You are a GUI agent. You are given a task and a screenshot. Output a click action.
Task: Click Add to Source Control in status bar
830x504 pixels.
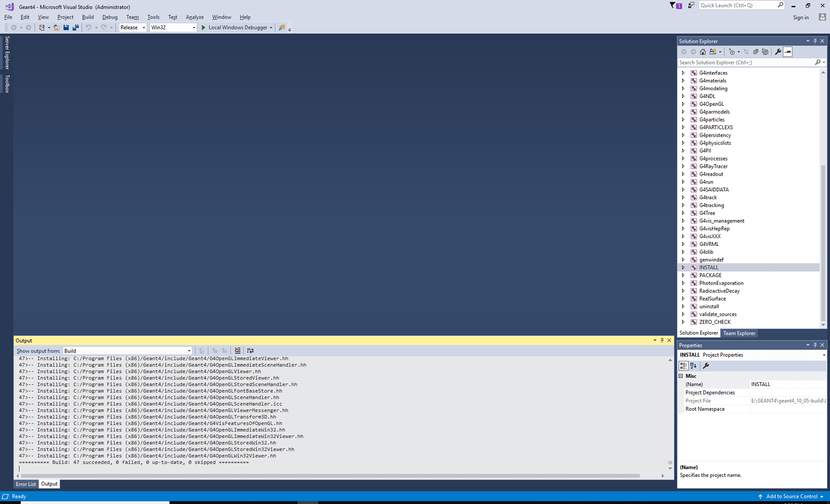pos(790,497)
